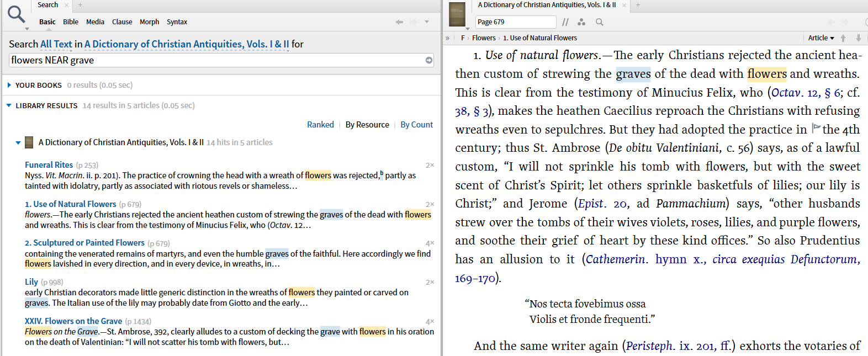The image size is (868, 356).
Task: Click breadcrumb 1. Use of Natural Flowers
Action: (x=540, y=38)
